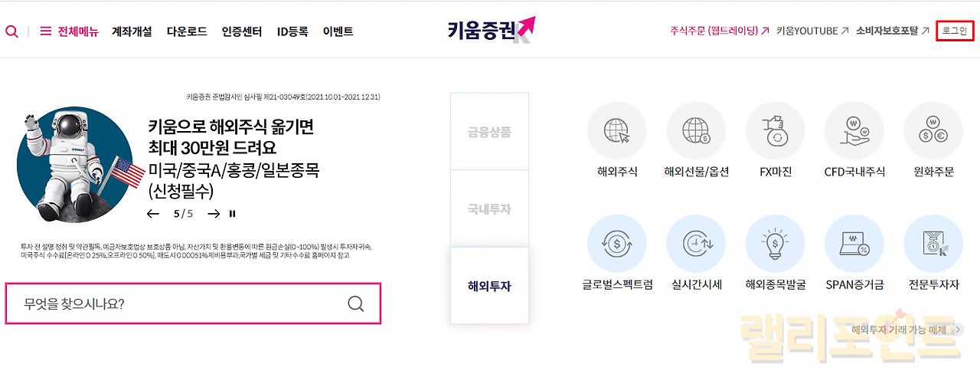Switch to the 국내투자 tab

(489, 208)
